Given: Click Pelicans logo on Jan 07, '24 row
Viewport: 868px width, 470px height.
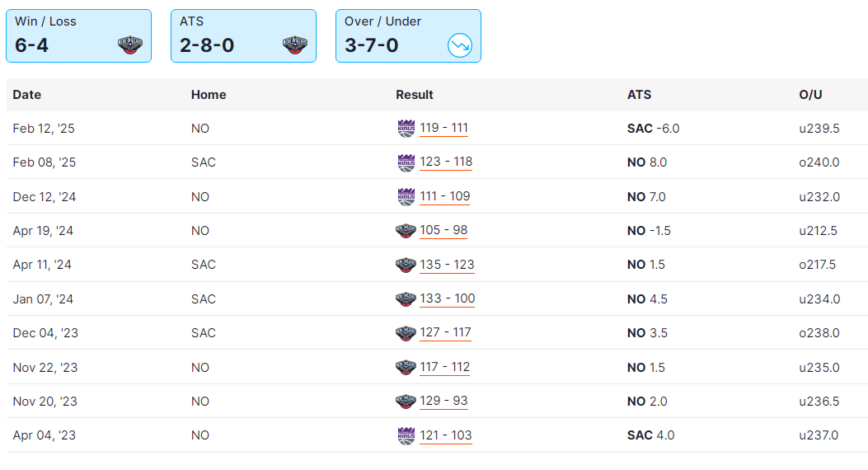Looking at the screenshot, I should click(406, 299).
